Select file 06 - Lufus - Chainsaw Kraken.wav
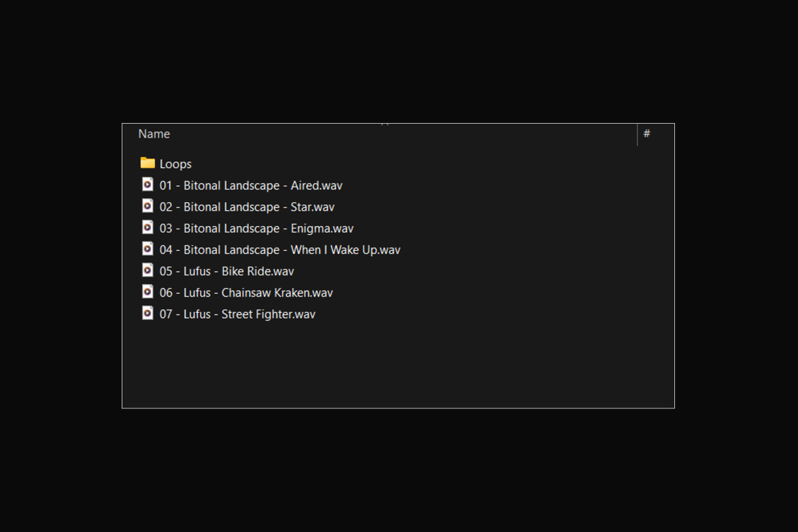Viewport: 798px width, 532px height. [246, 293]
